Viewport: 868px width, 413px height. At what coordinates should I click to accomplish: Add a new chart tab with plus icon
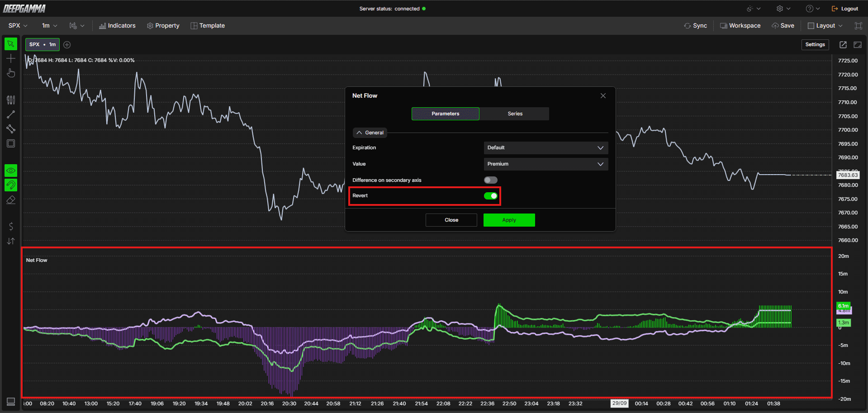coord(67,45)
